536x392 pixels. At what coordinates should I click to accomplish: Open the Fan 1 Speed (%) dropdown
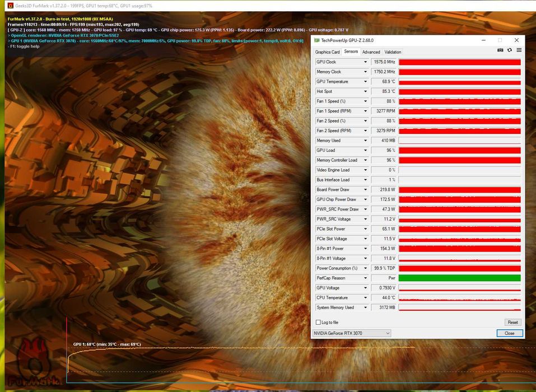point(365,101)
